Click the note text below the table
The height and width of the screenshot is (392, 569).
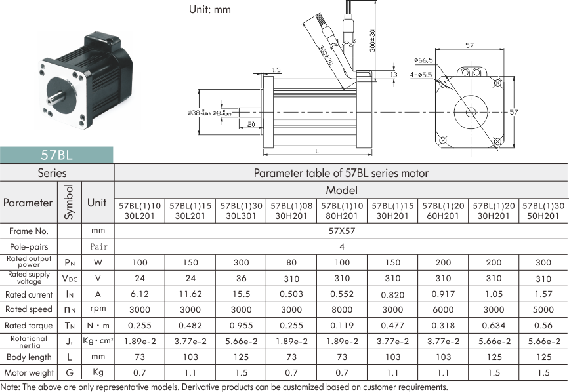(223, 387)
